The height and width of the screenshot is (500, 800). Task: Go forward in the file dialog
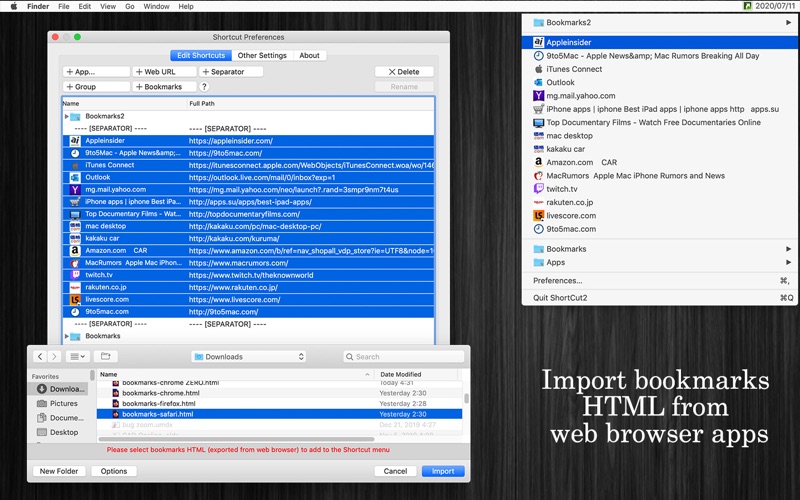click(54, 356)
